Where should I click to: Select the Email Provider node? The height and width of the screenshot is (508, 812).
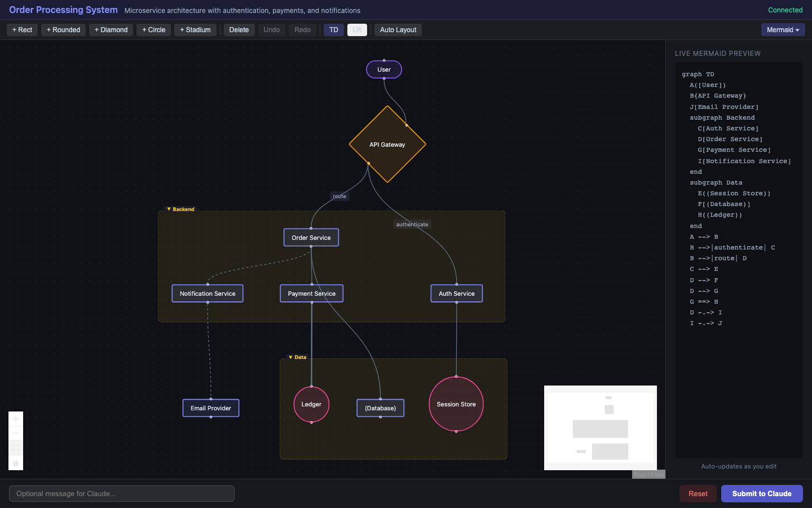click(x=211, y=408)
